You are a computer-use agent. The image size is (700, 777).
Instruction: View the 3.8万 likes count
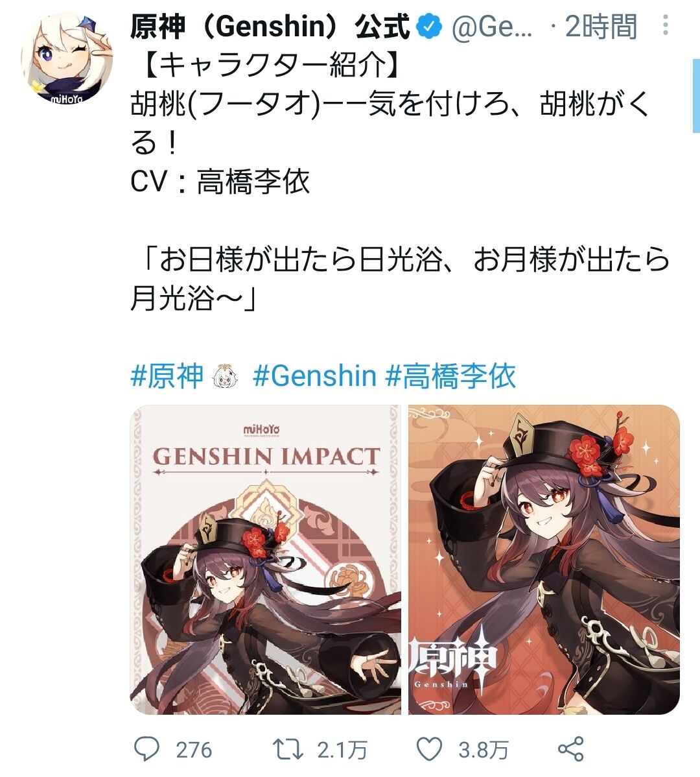pyautogui.click(x=483, y=750)
